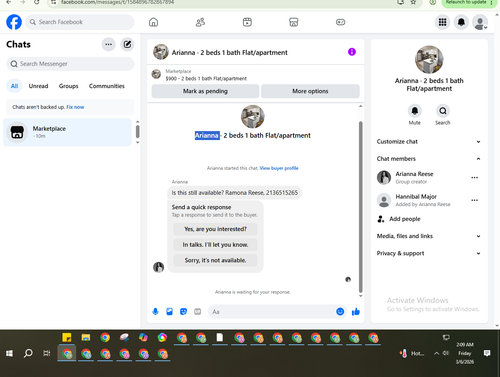The width and height of the screenshot is (500, 377).
Task: Choose a sticker with sticker icon
Action: coord(183,312)
